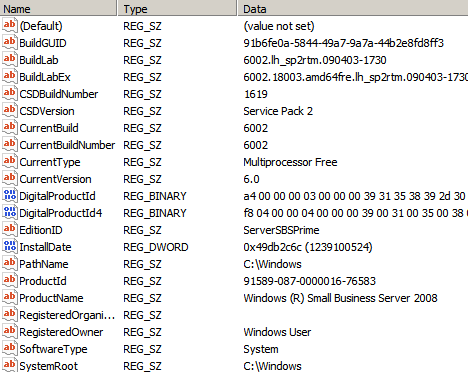468x372 pixels.
Task: Click the ProductName string icon
Action: coord(10,297)
